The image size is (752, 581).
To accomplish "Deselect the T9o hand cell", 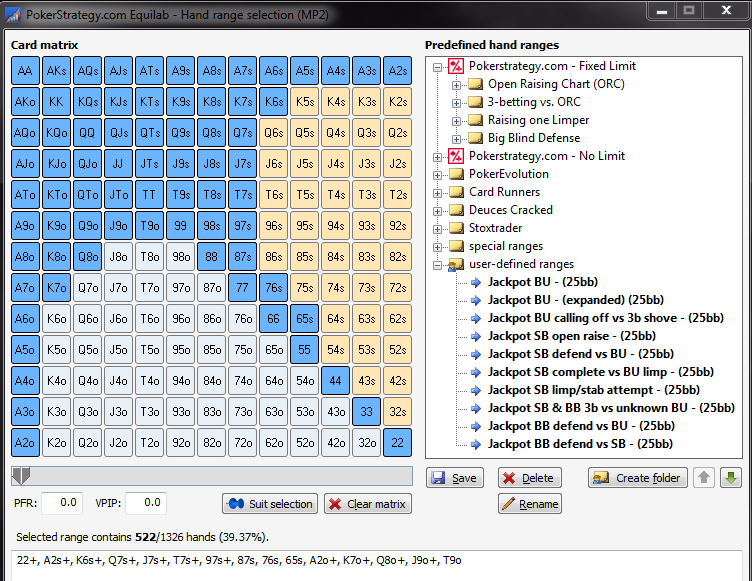I will (x=150, y=225).
